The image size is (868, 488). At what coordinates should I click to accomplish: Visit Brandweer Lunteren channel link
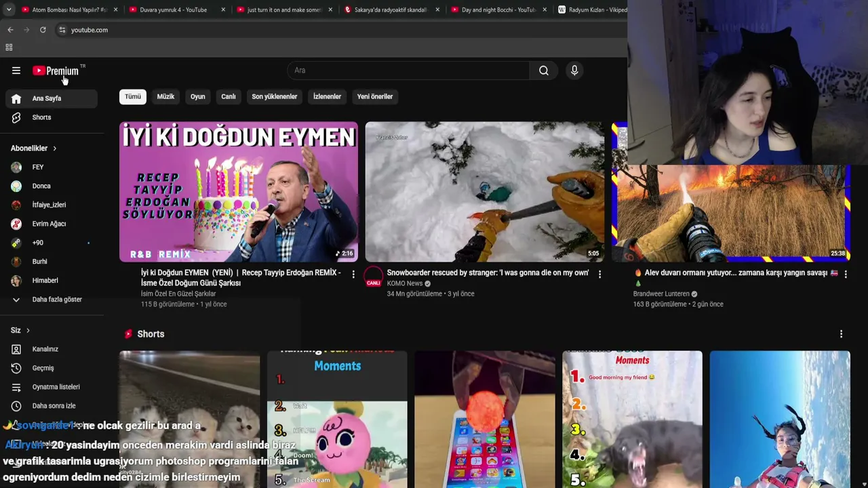tap(661, 294)
